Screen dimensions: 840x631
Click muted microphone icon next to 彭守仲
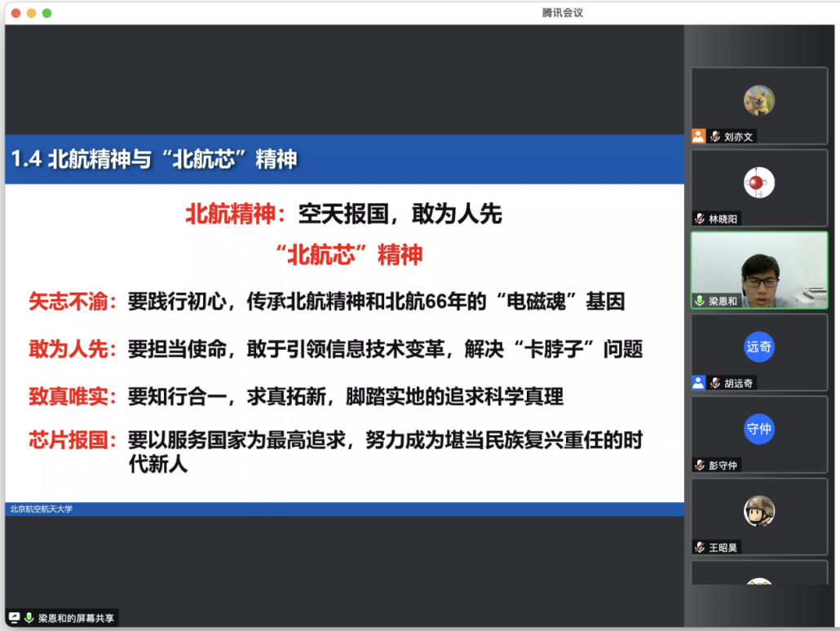pyautogui.click(x=700, y=465)
